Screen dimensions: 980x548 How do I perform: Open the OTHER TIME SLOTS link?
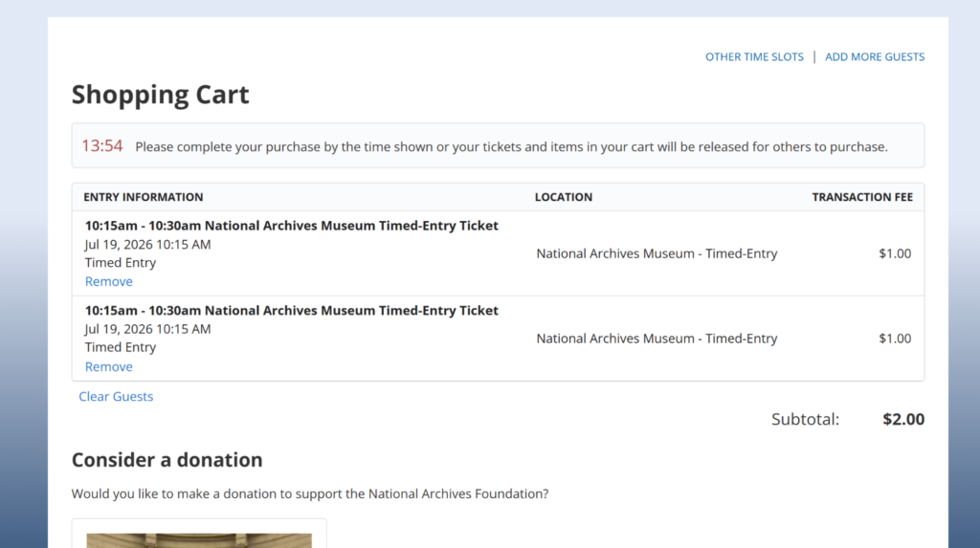click(x=754, y=56)
